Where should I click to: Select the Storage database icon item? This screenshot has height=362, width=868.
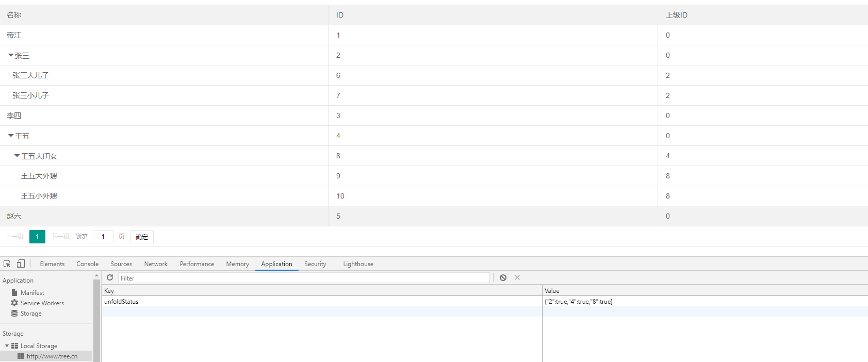30,314
